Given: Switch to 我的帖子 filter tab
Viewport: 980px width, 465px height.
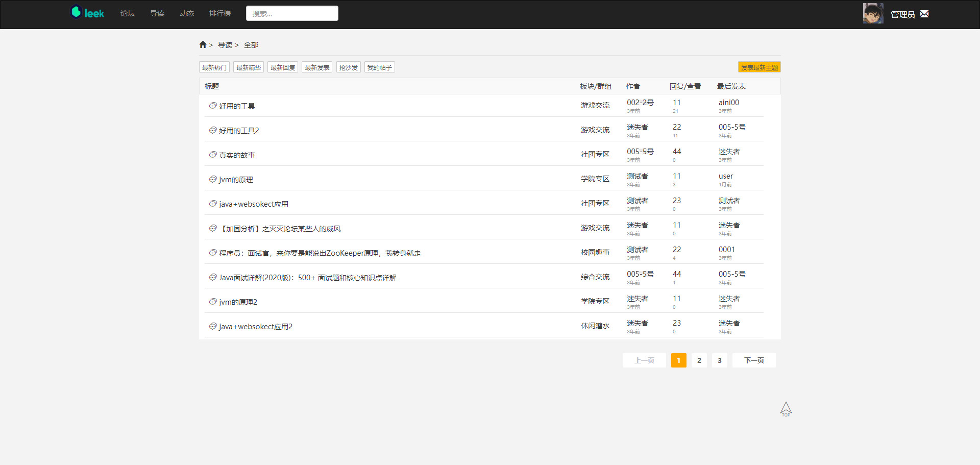Looking at the screenshot, I should 380,67.
